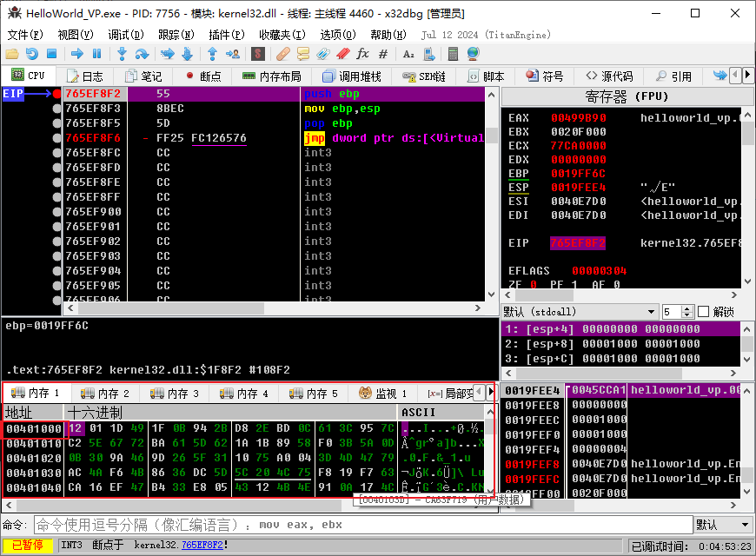The height and width of the screenshot is (556, 756).
Task: Click the Step Over toolbar icon
Action: click(140, 54)
